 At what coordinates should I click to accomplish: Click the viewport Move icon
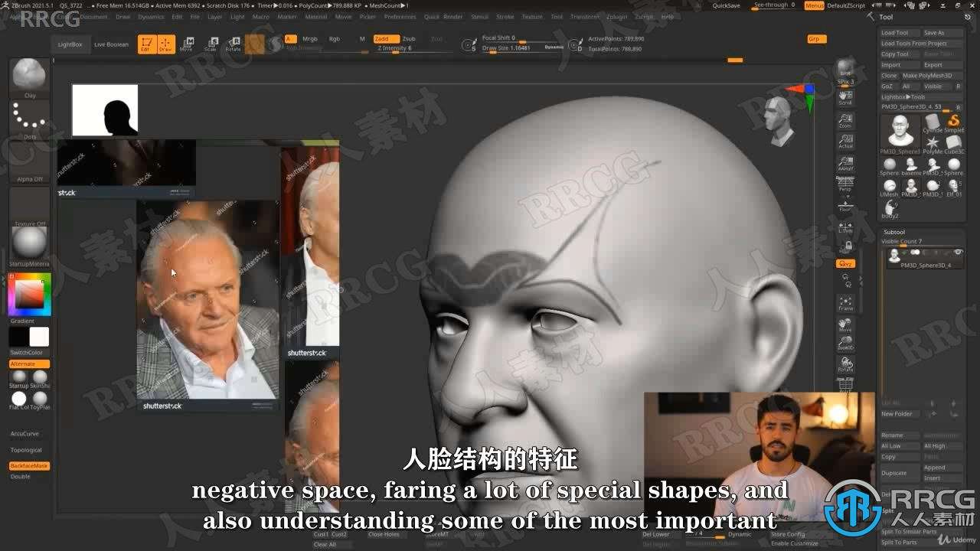(845, 324)
